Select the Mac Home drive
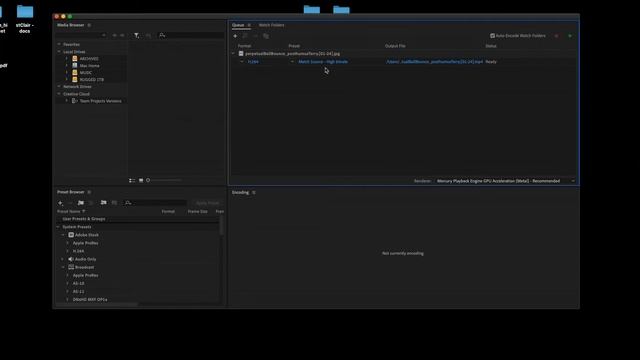The width and height of the screenshot is (640, 360). pyautogui.click(x=89, y=66)
